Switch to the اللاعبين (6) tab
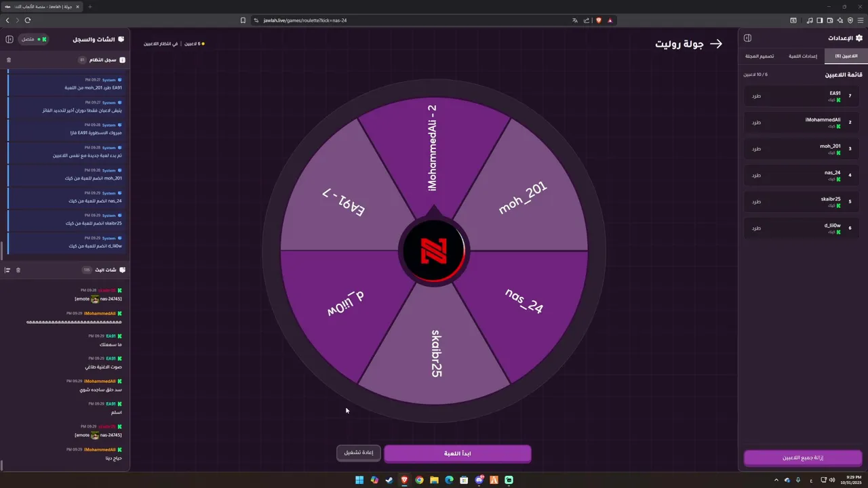868x488 pixels. tap(846, 56)
